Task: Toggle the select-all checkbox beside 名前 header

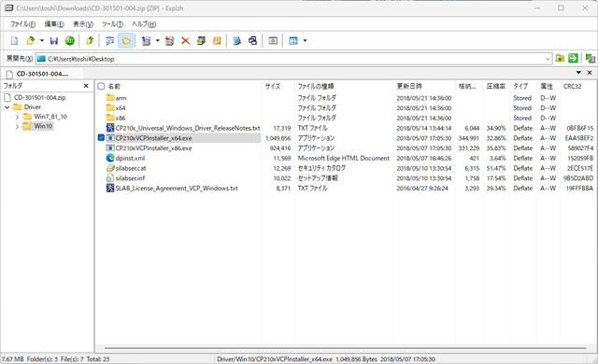Action: point(101,87)
